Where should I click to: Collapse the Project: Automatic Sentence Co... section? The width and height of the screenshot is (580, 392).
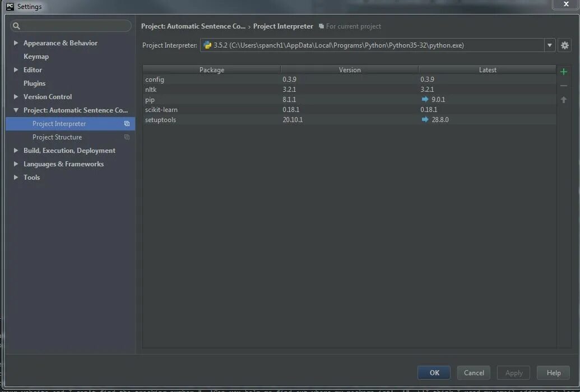[16, 110]
